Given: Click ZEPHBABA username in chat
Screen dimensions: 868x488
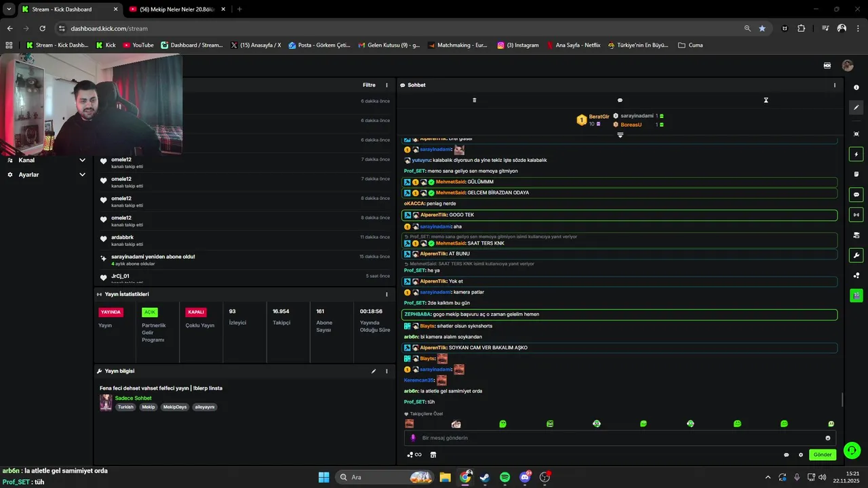Looking at the screenshot, I should pos(418,314).
